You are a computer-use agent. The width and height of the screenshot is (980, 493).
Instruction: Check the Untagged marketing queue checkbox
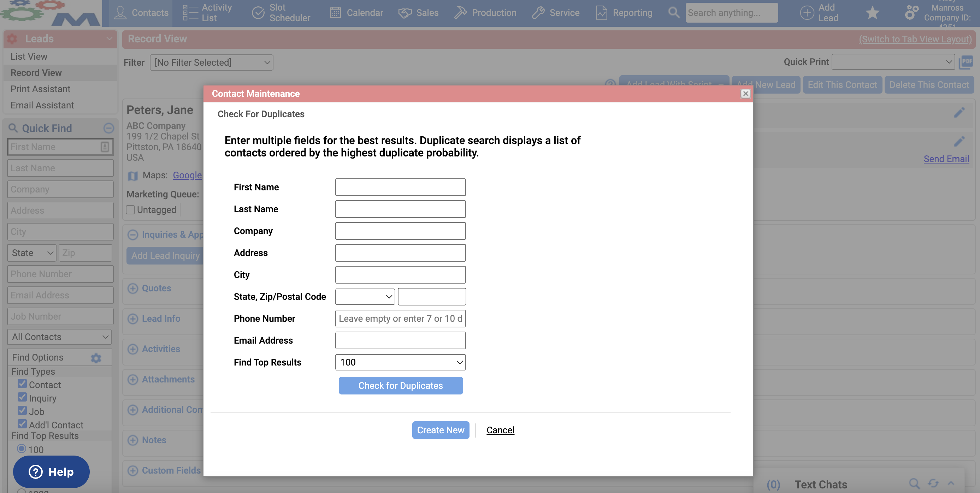(130, 210)
